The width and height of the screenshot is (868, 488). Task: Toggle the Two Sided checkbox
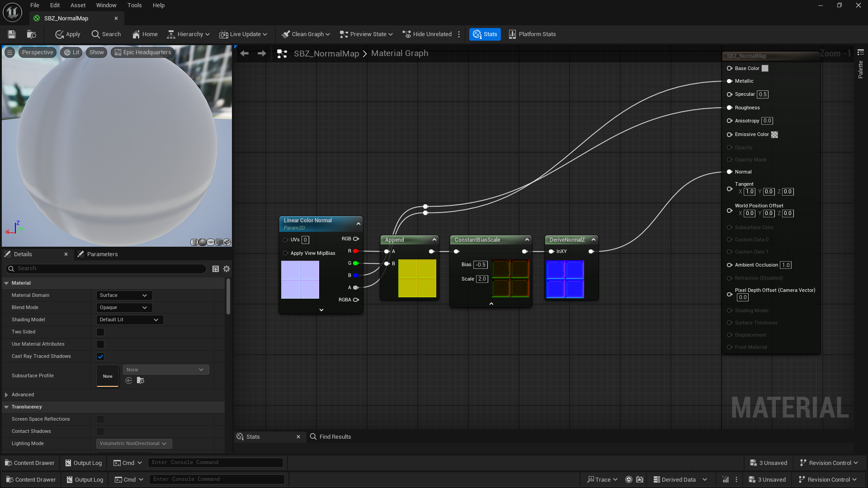pos(100,332)
